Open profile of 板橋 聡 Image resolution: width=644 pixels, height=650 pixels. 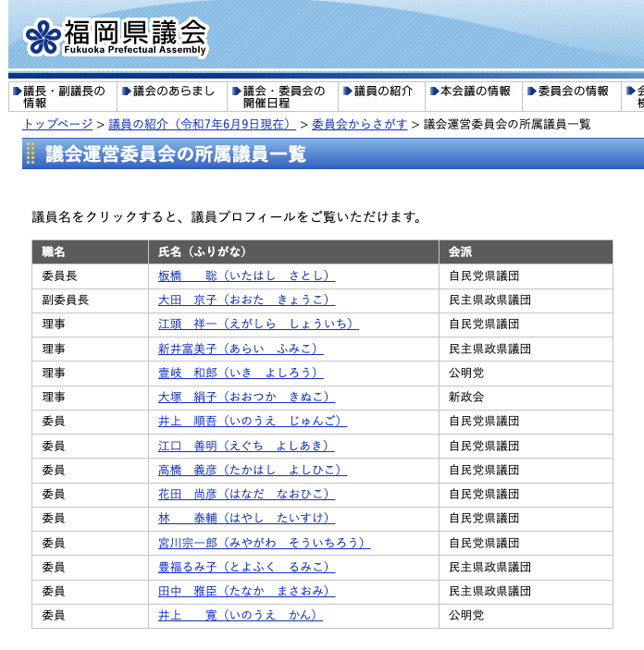246,276
